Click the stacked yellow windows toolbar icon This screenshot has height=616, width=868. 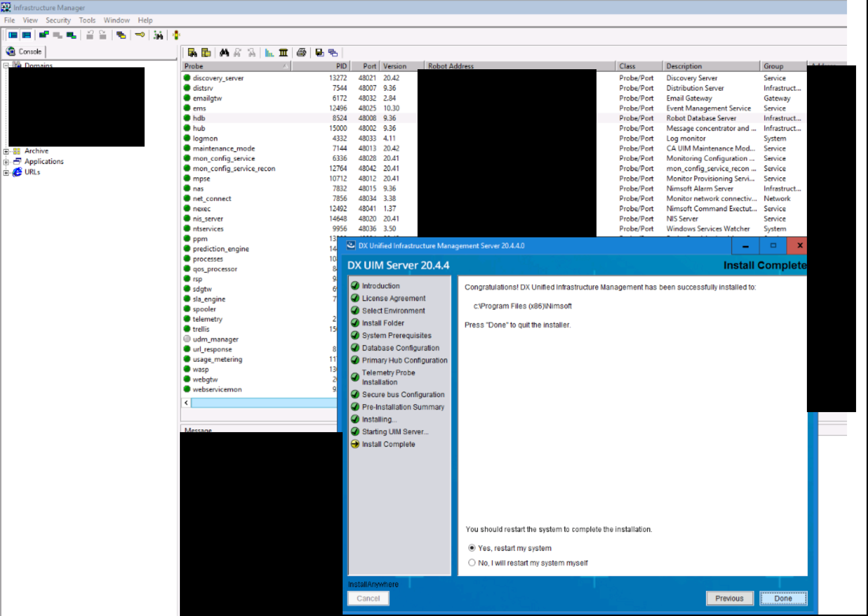(x=121, y=35)
